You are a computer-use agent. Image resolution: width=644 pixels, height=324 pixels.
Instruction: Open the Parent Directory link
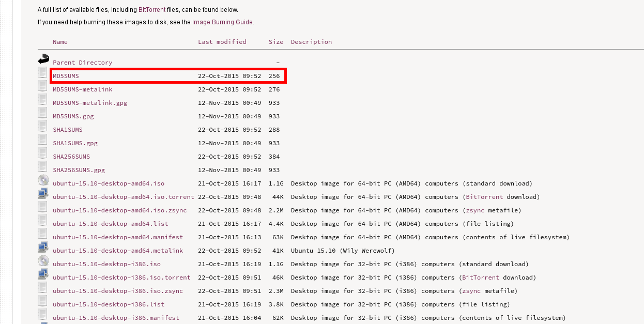tap(82, 63)
